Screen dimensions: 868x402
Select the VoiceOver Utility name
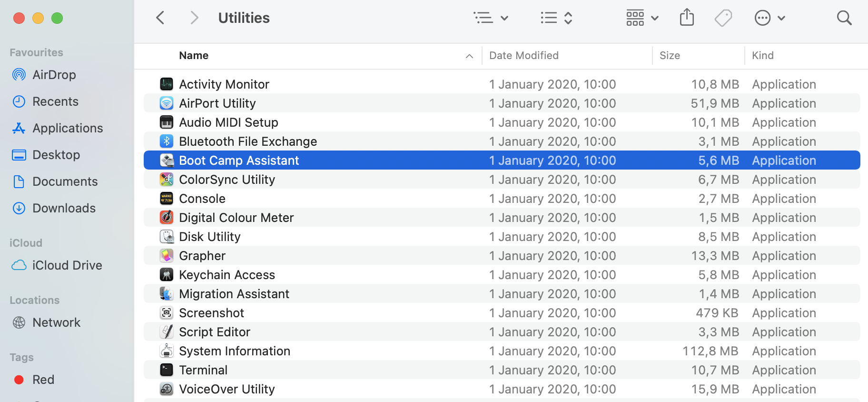pos(227,389)
